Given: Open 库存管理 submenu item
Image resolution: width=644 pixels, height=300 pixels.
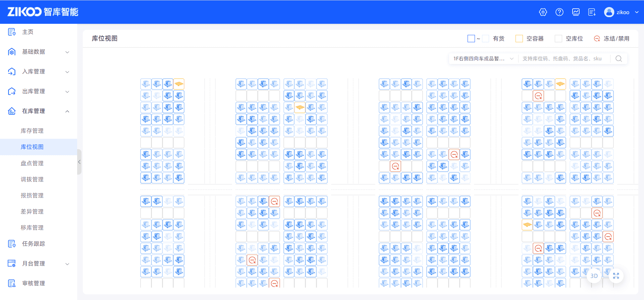Looking at the screenshot, I should click(x=32, y=131).
